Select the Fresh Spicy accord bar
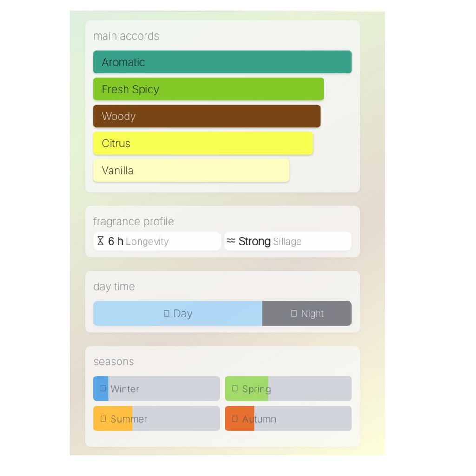 (208, 89)
